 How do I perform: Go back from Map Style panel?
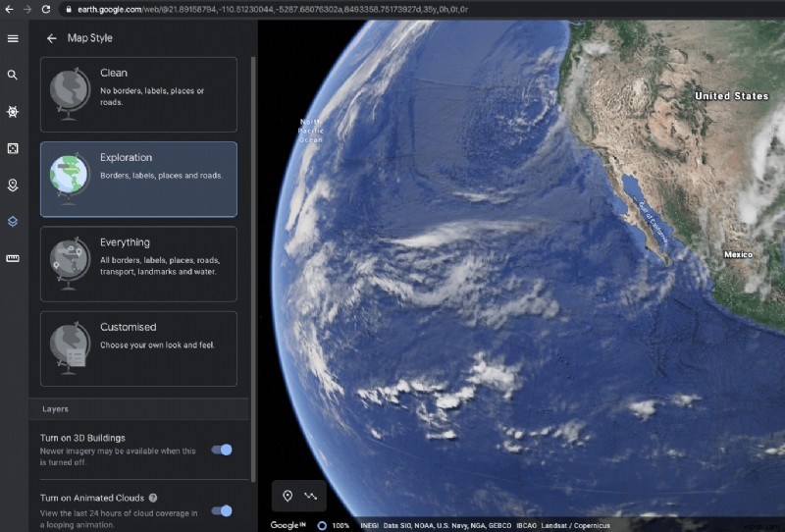point(52,38)
